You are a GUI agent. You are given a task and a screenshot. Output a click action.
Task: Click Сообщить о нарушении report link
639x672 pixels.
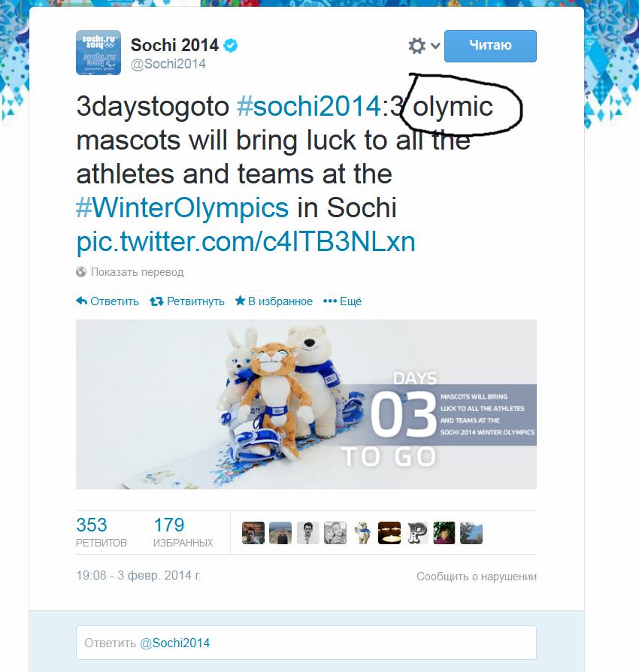tap(476, 577)
